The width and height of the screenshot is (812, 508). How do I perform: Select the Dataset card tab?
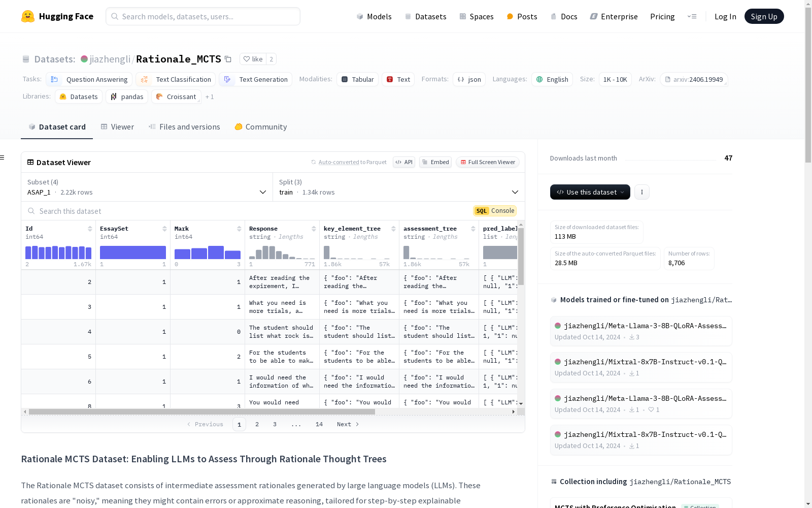click(57, 127)
